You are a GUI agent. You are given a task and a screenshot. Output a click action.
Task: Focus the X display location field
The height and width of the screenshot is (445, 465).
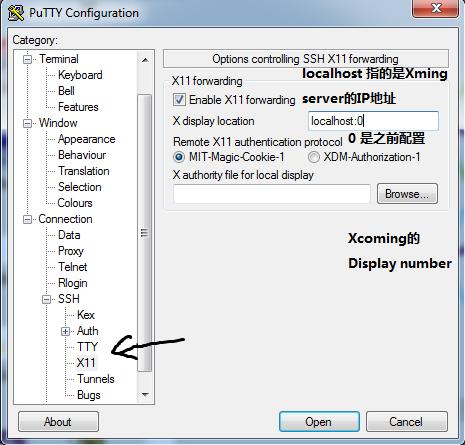tap(373, 121)
